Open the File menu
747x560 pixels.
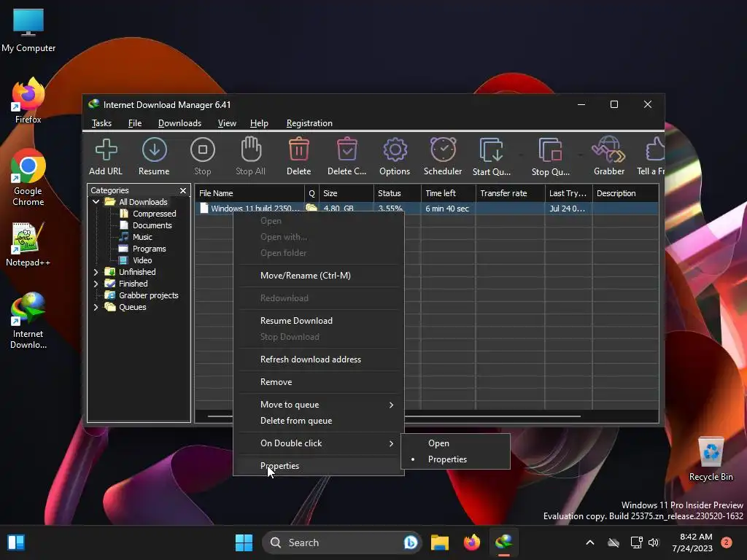click(135, 123)
